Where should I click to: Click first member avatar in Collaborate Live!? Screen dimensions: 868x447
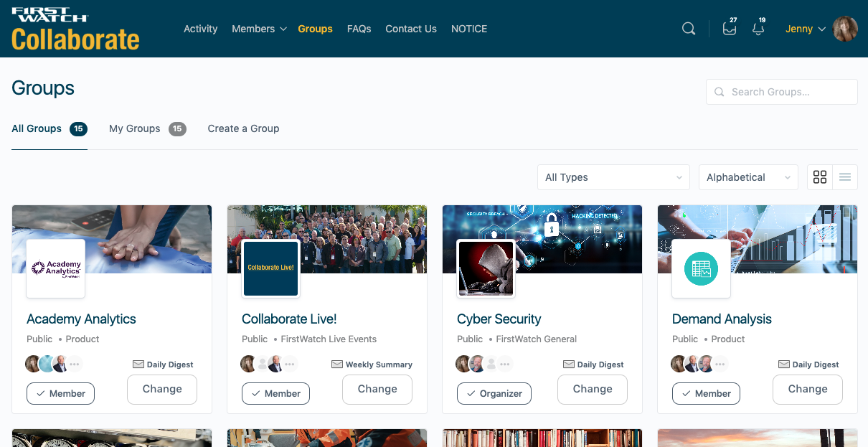click(249, 364)
